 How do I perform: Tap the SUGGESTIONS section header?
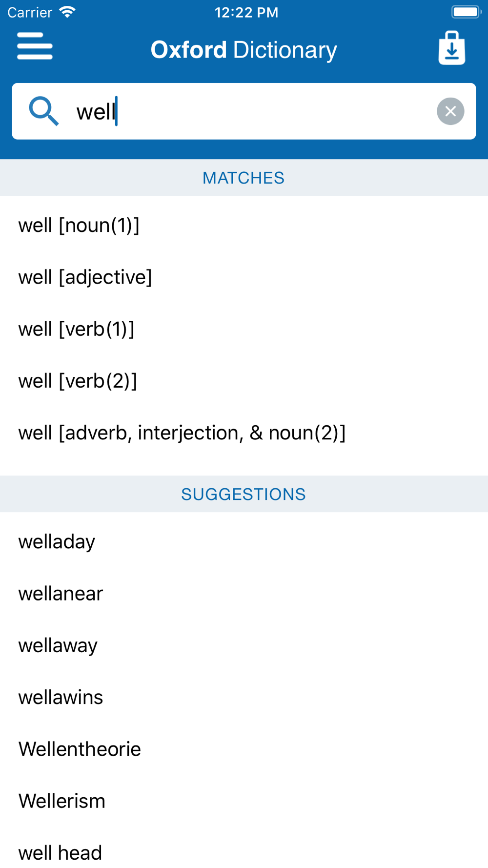244,494
